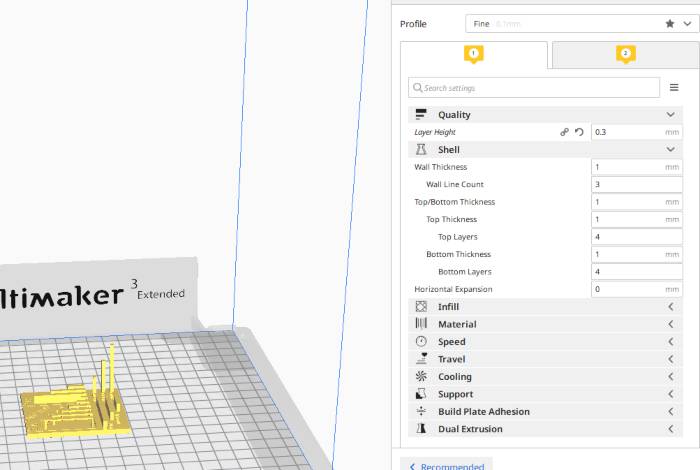Click the Build Plate Adhesion icon
Image resolution: width=700 pixels, height=470 pixels.
pos(421,411)
